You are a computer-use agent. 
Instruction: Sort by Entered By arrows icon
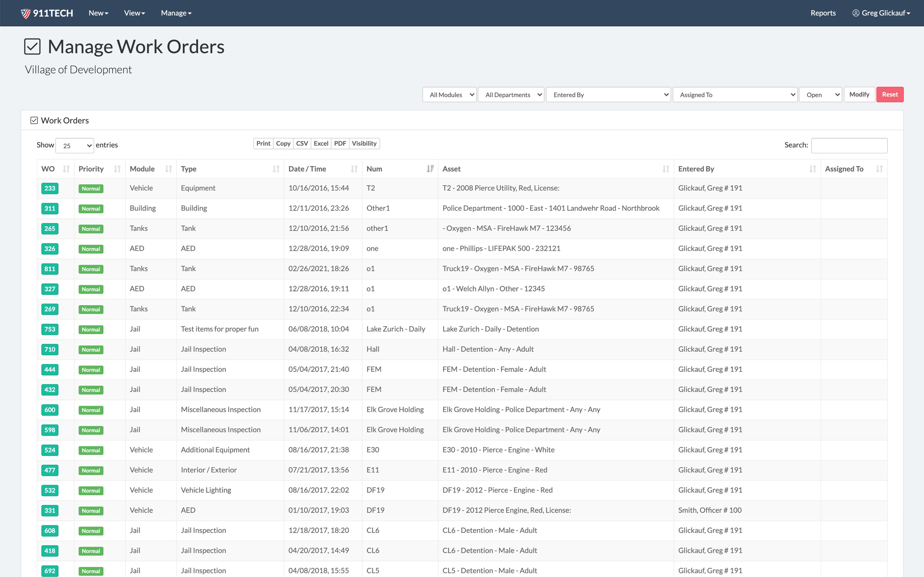pyautogui.click(x=812, y=169)
